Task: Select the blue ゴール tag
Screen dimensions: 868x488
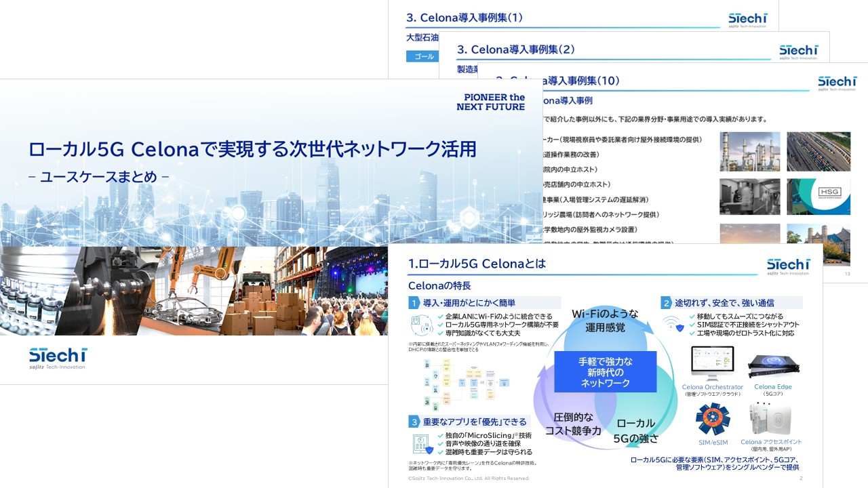Action: pos(422,57)
